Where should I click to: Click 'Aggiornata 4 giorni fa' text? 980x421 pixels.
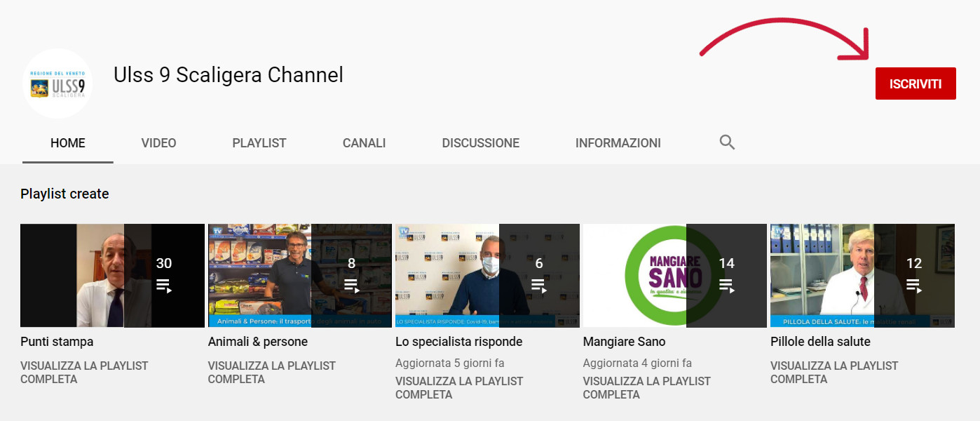(x=637, y=363)
